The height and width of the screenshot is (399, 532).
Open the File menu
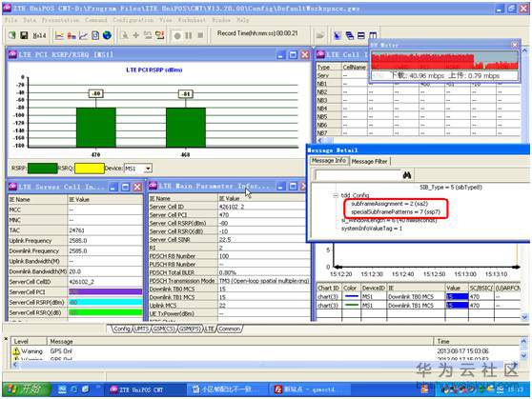pos(10,20)
